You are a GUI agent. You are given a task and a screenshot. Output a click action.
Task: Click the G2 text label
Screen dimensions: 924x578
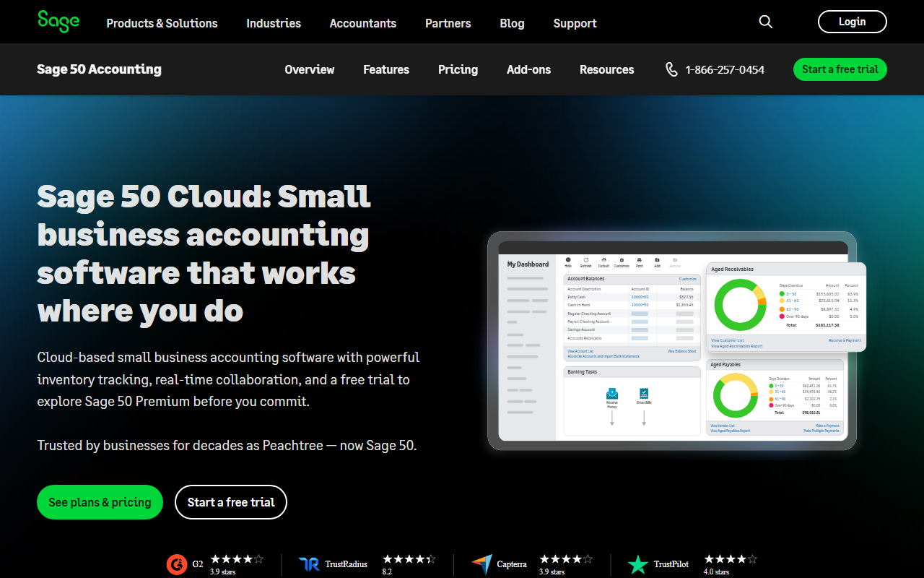198,564
